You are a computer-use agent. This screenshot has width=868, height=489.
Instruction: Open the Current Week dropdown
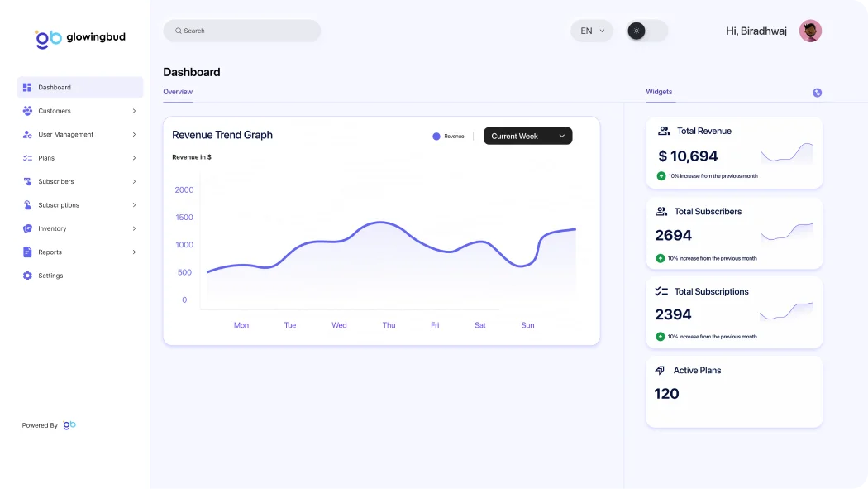[527, 136]
